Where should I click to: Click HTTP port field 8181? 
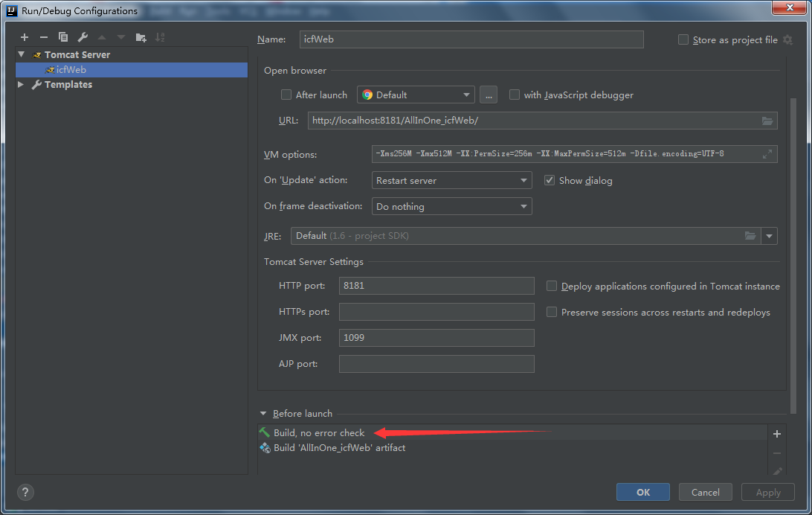point(436,286)
